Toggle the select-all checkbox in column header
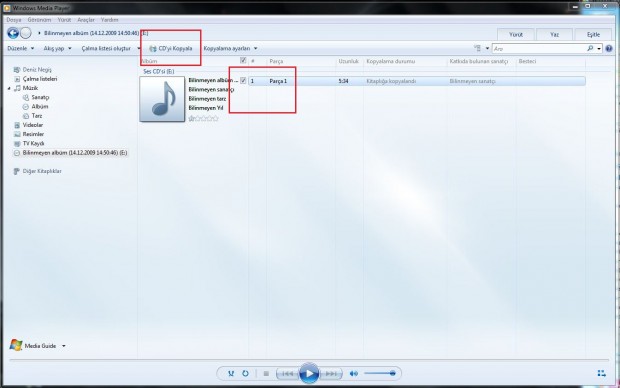The height and width of the screenshot is (388, 620). click(x=243, y=61)
